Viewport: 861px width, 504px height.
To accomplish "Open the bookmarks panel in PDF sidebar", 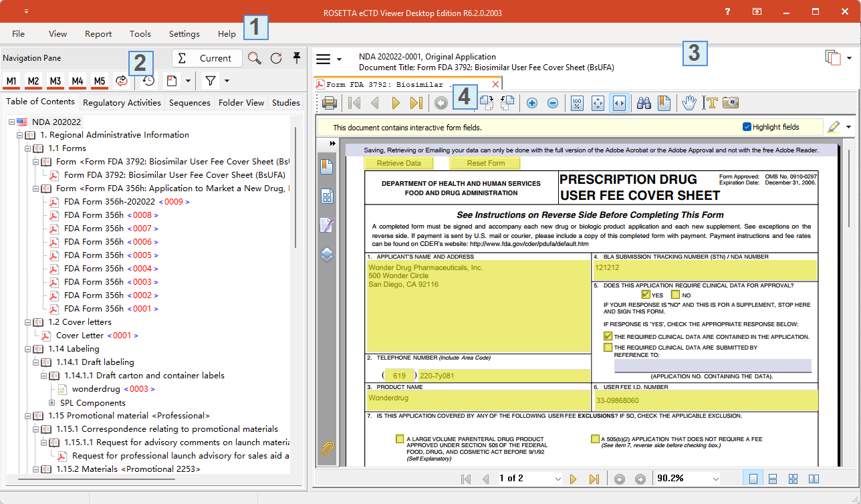I will click(327, 167).
